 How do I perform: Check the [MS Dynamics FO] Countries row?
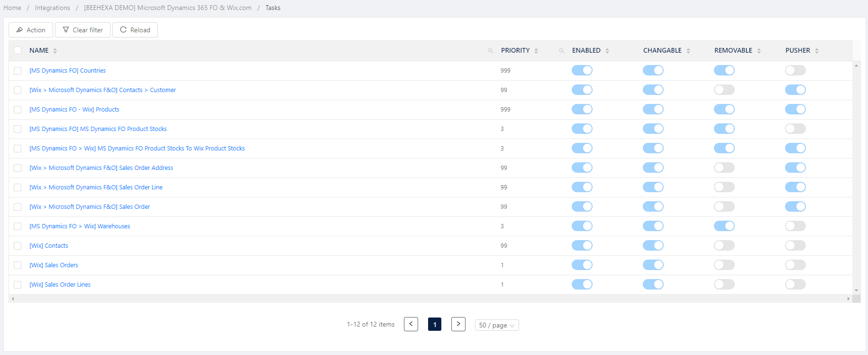coord(18,71)
